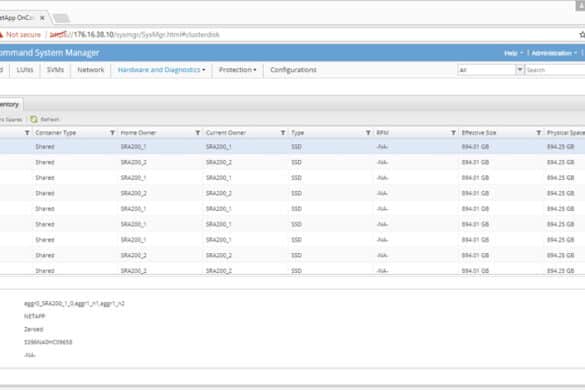
Task: Open the Administration dropdown in the header
Action: 554,53
